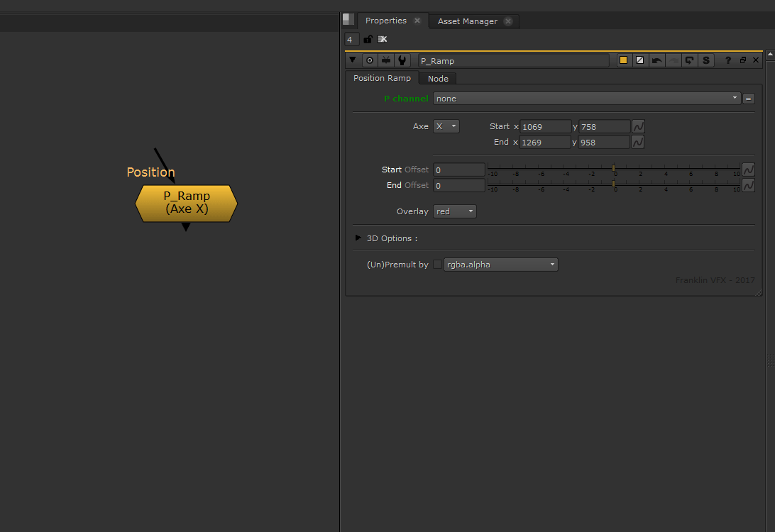The image size is (775, 532).
Task: Open the P channel dropdown showing none
Action: pyautogui.click(x=587, y=99)
